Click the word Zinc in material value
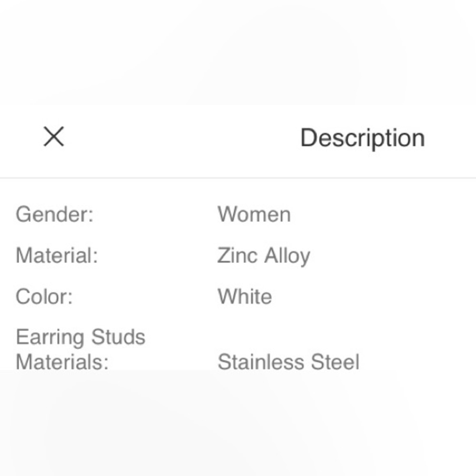The width and height of the screenshot is (476, 476). (238, 255)
